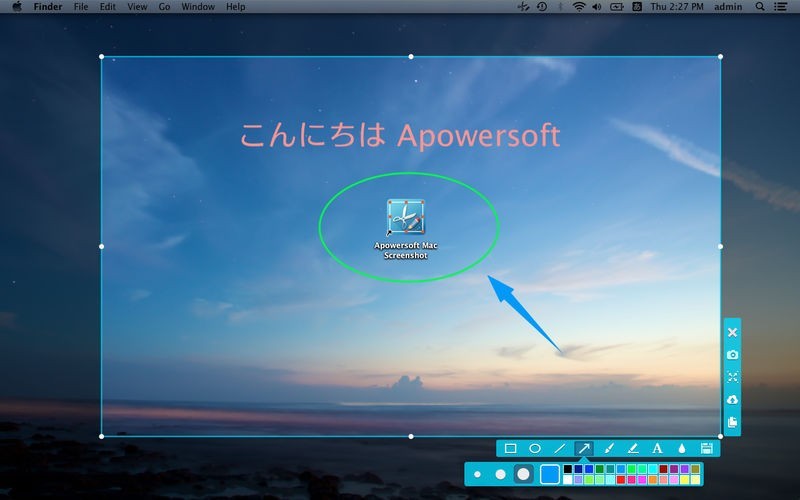
Task: Open Apowersoft Mac Screenshot desktop icon
Action: click(x=406, y=229)
